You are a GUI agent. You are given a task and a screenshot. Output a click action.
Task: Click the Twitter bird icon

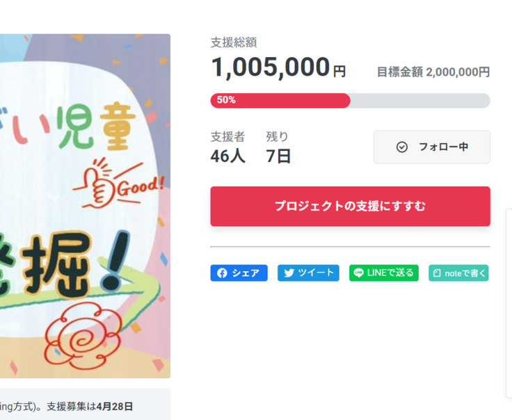pyautogui.click(x=289, y=273)
